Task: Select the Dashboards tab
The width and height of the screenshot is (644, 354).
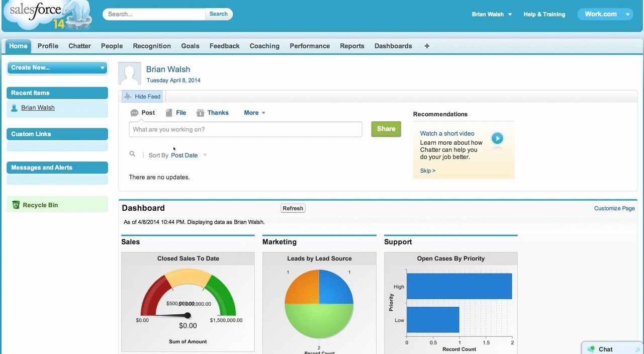Action: pyautogui.click(x=393, y=46)
